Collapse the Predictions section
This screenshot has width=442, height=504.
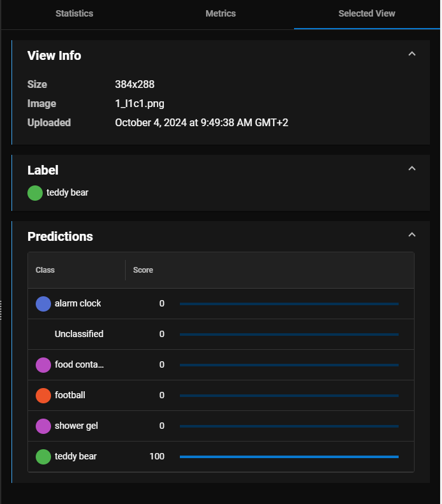tap(411, 235)
